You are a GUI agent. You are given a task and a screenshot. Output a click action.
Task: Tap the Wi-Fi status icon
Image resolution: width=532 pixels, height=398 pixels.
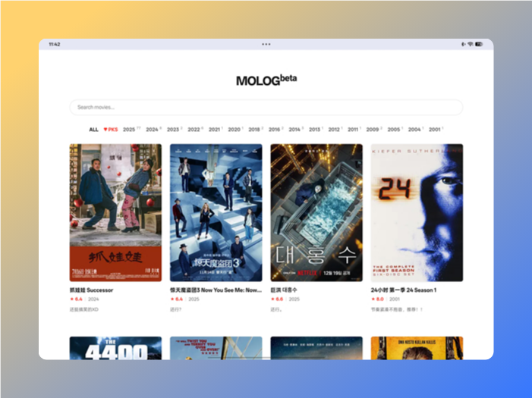click(x=470, y=44)
